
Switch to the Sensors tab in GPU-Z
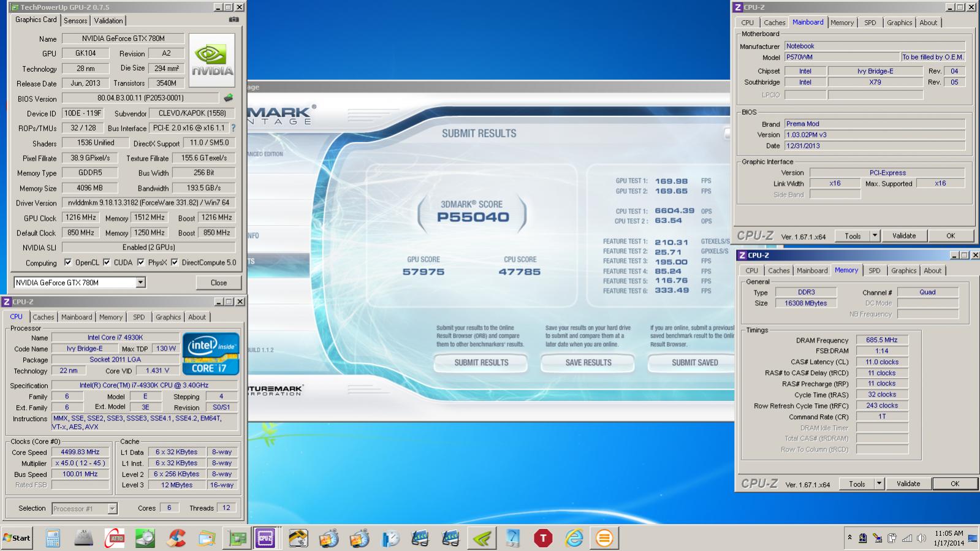tap(75, 20)
